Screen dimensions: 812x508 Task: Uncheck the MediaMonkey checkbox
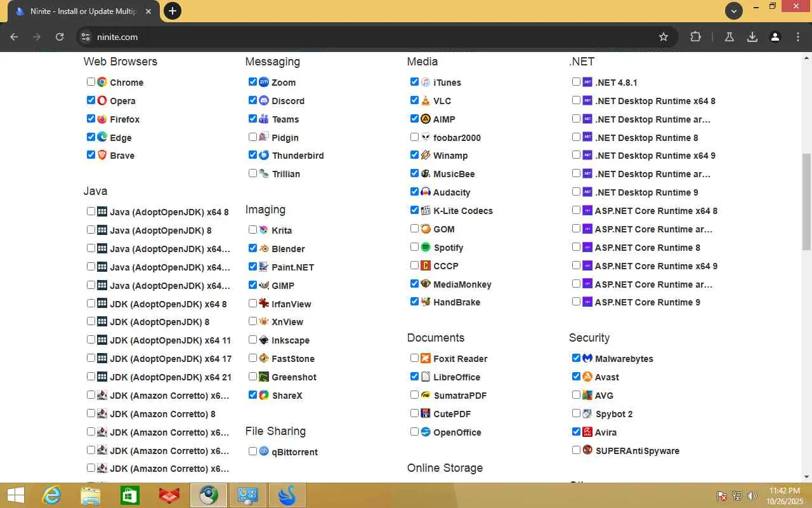414,284
